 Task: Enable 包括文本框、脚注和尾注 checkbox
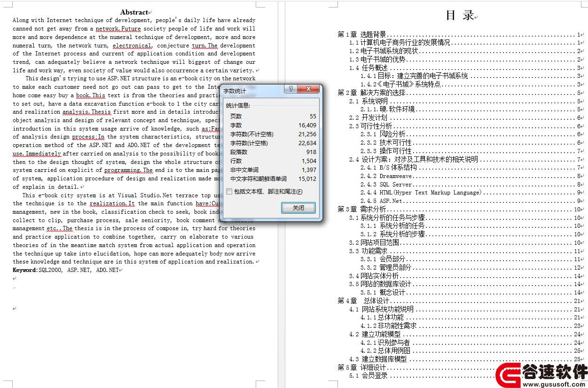[229, 192]
